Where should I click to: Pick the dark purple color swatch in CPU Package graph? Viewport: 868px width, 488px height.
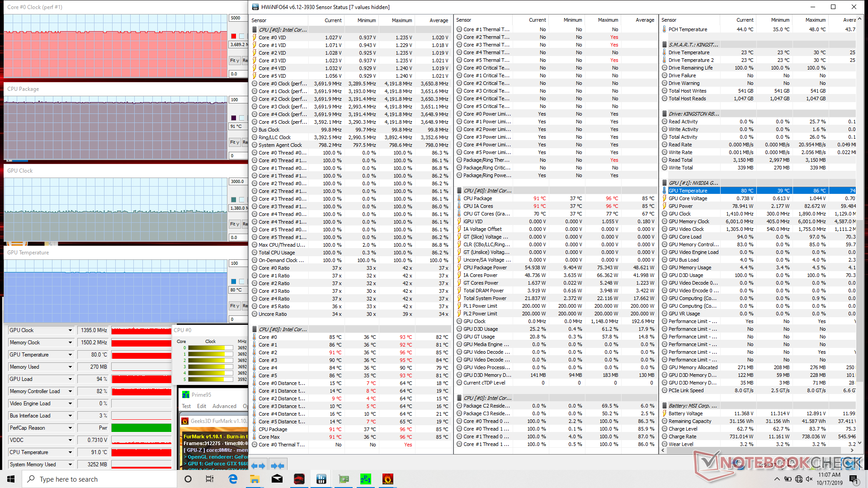(x=234, y=118)
